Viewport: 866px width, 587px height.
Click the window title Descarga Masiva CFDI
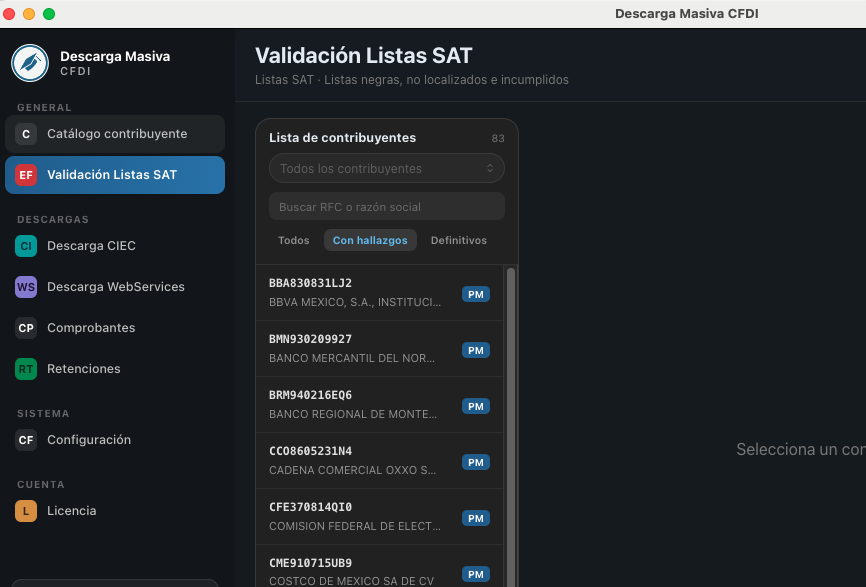(687, 14)
